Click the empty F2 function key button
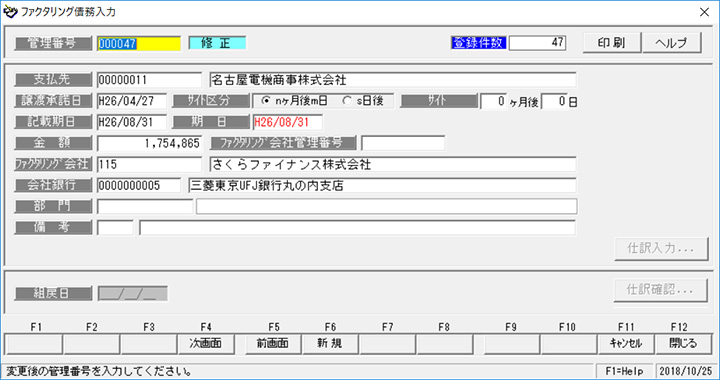The width and height of the screenshot is (720, 380). (x=91, y=344)
